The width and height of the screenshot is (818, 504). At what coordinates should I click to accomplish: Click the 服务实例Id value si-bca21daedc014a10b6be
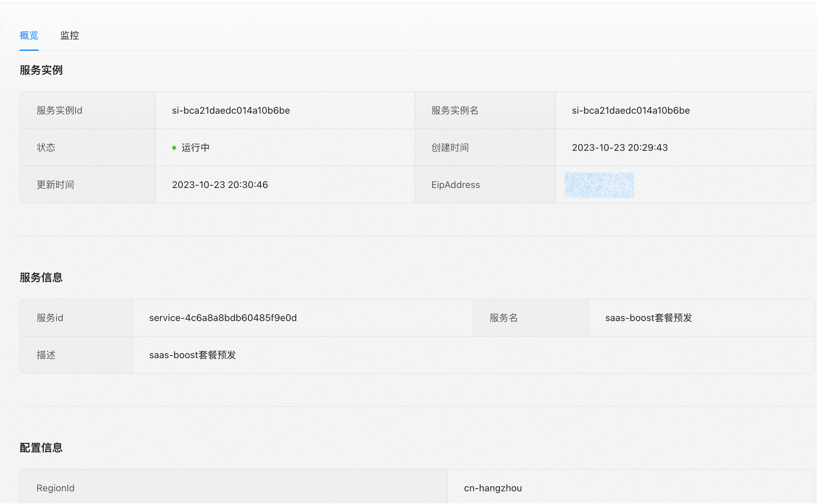(231, 110)
